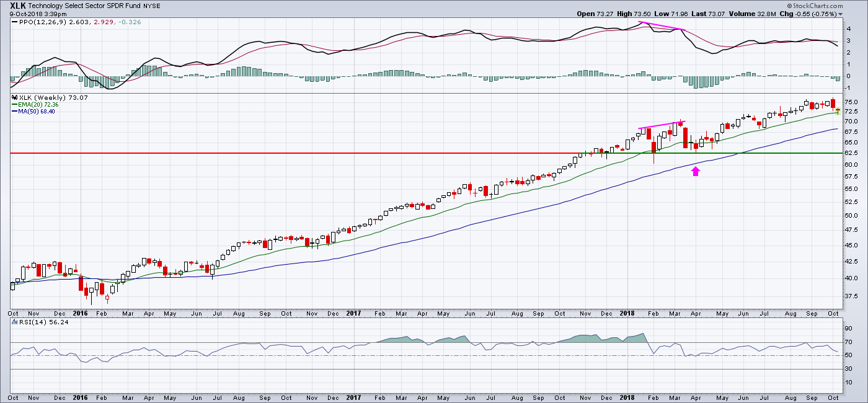The height and width of the screenshot is (403, 868).
Task: Click the red 2.929 PPO signal value
Action: tap(105, 22)
